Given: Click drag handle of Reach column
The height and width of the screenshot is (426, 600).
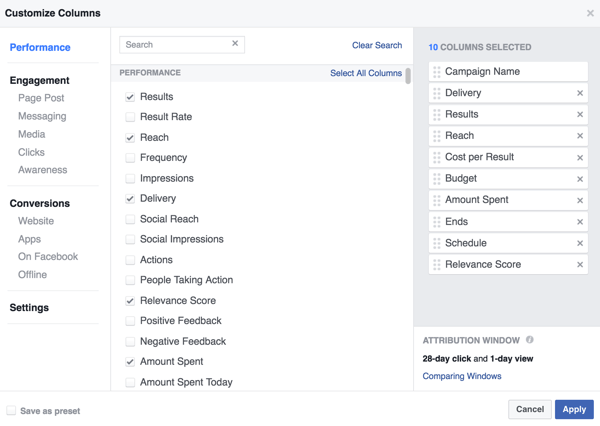Looking at the screenshot, I should click(437, 136).
